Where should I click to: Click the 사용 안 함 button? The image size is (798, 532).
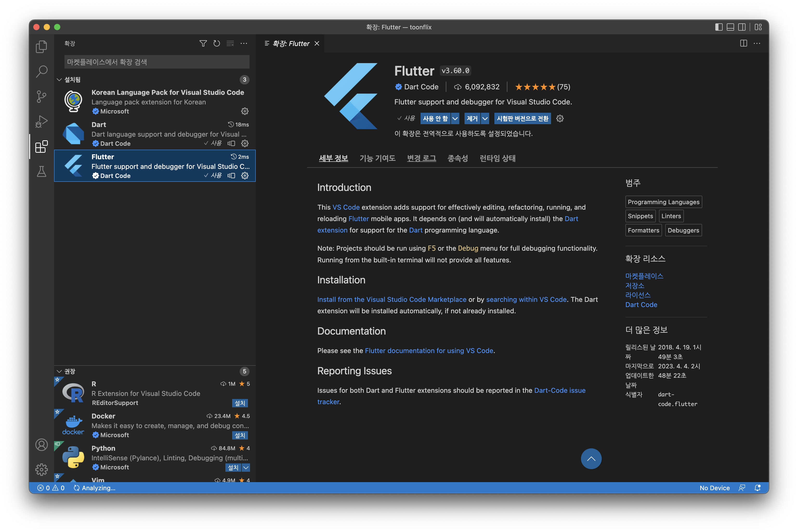pos(435,118)
